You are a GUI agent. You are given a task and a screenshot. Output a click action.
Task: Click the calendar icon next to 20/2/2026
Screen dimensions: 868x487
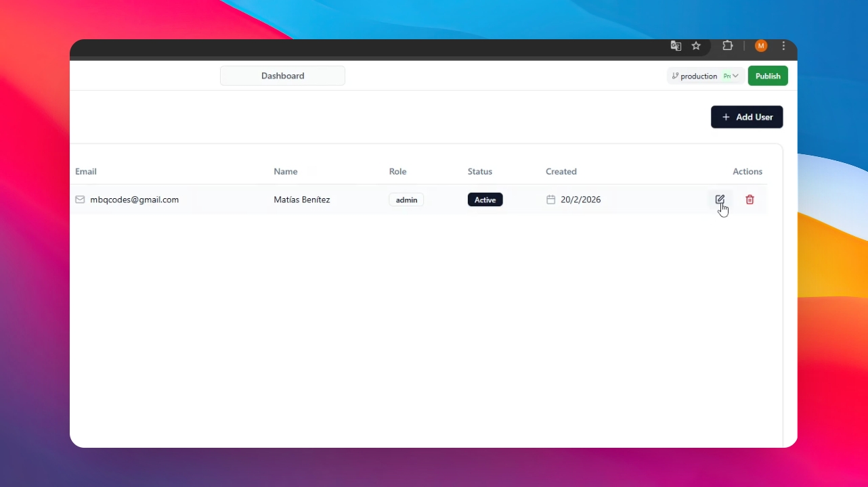pos(551,200)
